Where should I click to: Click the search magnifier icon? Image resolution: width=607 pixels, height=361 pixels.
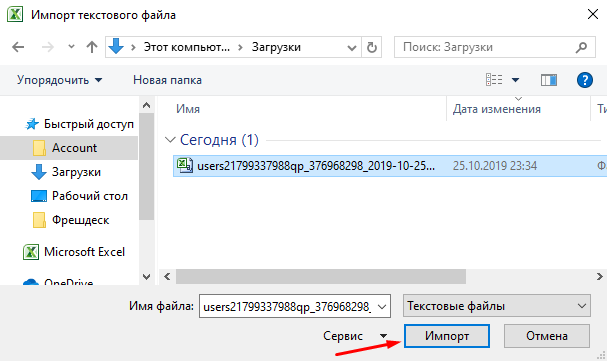pyautogui.click(x=581, y=47)
